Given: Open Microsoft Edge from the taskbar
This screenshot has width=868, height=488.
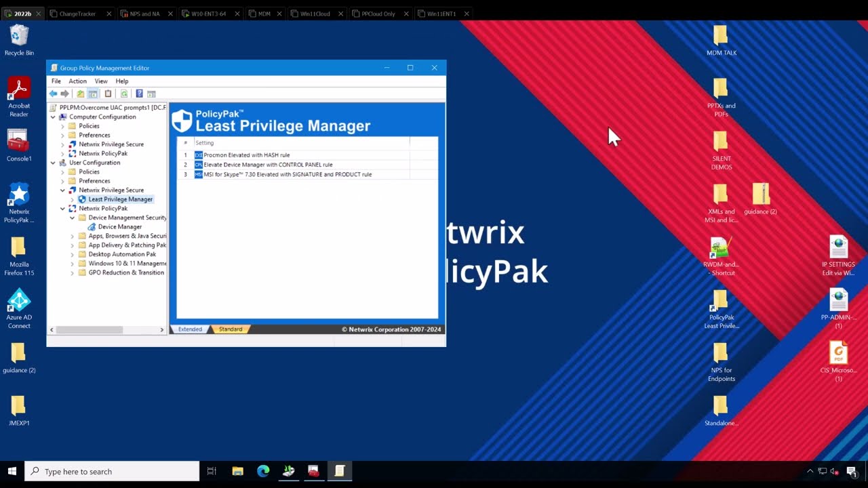Looking at the screenshot, I should (263, 471).
